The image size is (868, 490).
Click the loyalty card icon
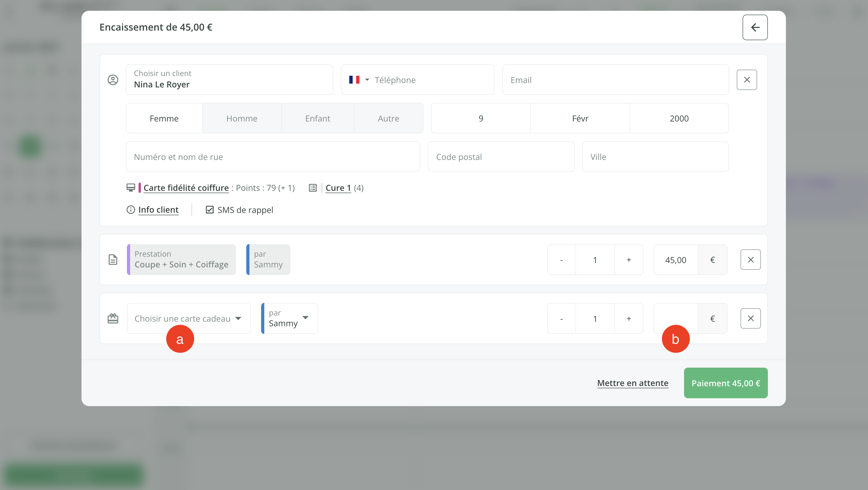pos(131,188)
